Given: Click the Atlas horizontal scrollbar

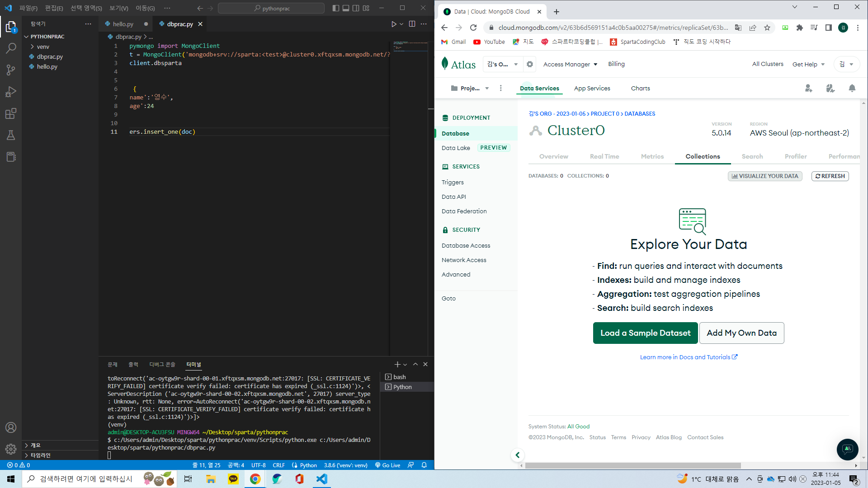Looking at the screenshot, I should click(x=633, y=465).
